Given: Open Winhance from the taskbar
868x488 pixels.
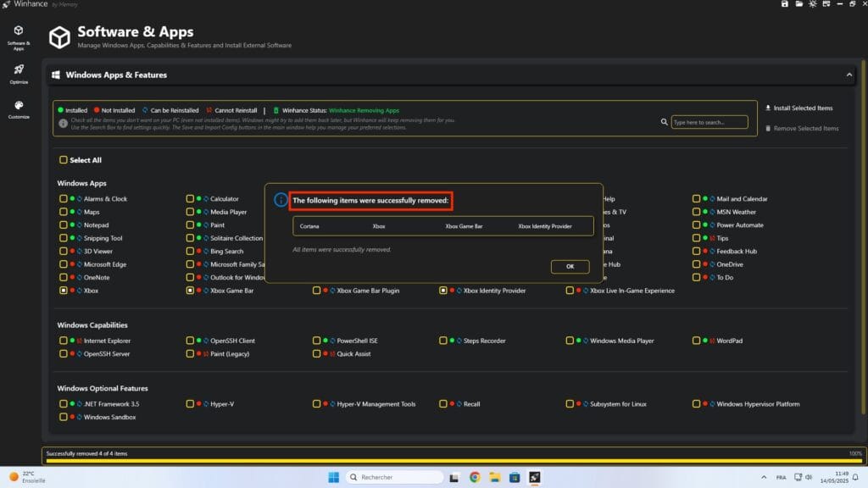Looking at the screenshot, I should tap(535, 477).
